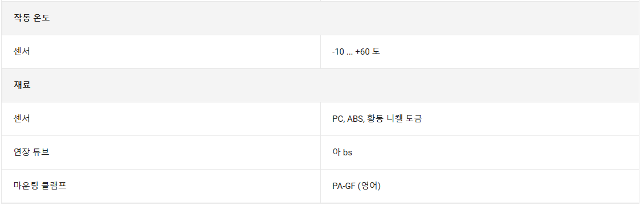Viewport: 644px width, 206px height.
Task: Click the (영어) text next to PA-GF
Action: (x=369, y=186)
